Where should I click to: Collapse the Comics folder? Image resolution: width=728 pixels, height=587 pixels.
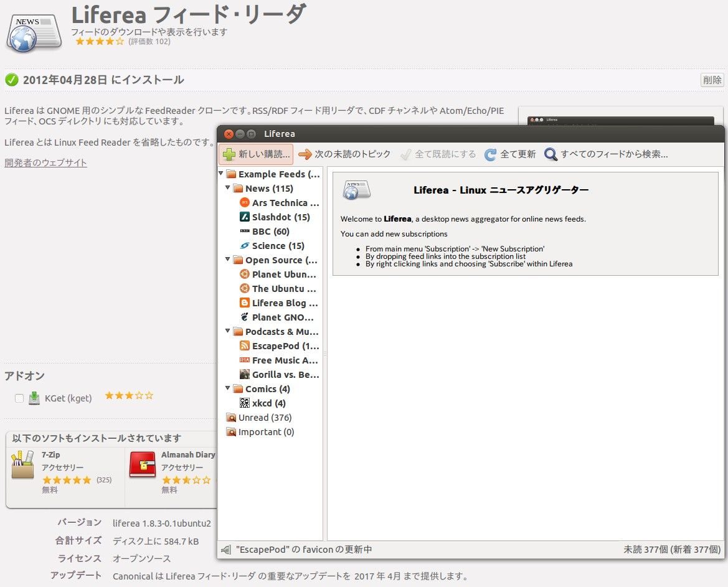click(227, 388)
